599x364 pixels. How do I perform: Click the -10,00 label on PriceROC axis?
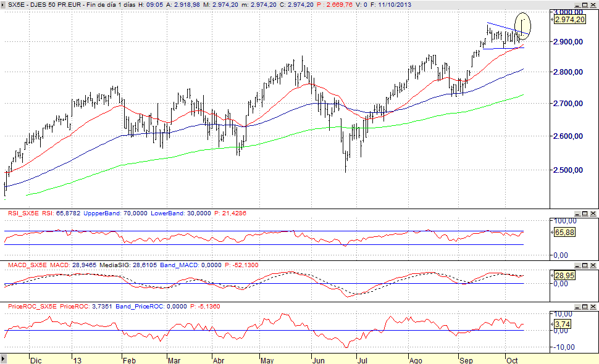(x=564, y=347)
